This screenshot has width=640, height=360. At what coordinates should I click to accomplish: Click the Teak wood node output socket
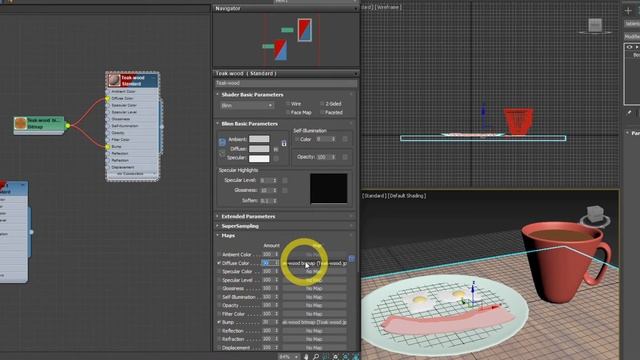pos(162,127)
